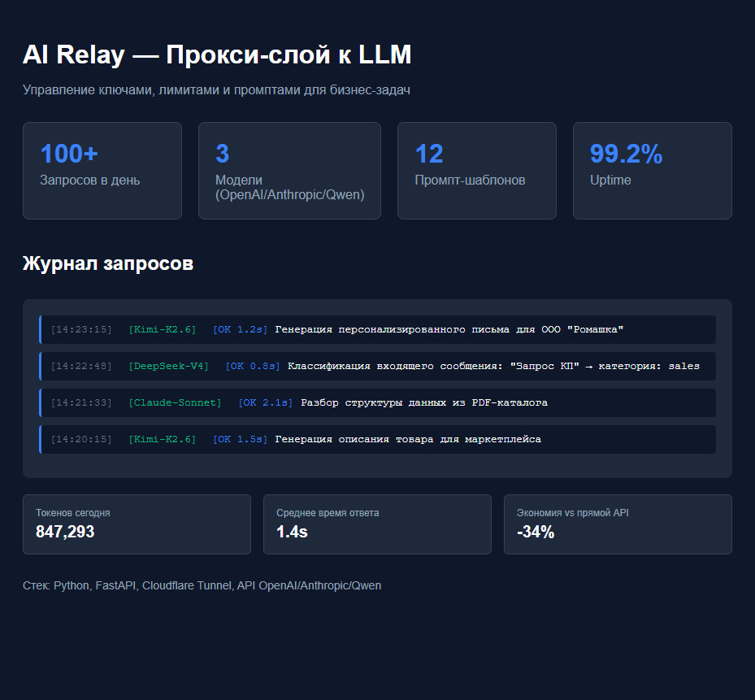Click the "1.4s" average response value
The image size is (755, 700).
292,532
